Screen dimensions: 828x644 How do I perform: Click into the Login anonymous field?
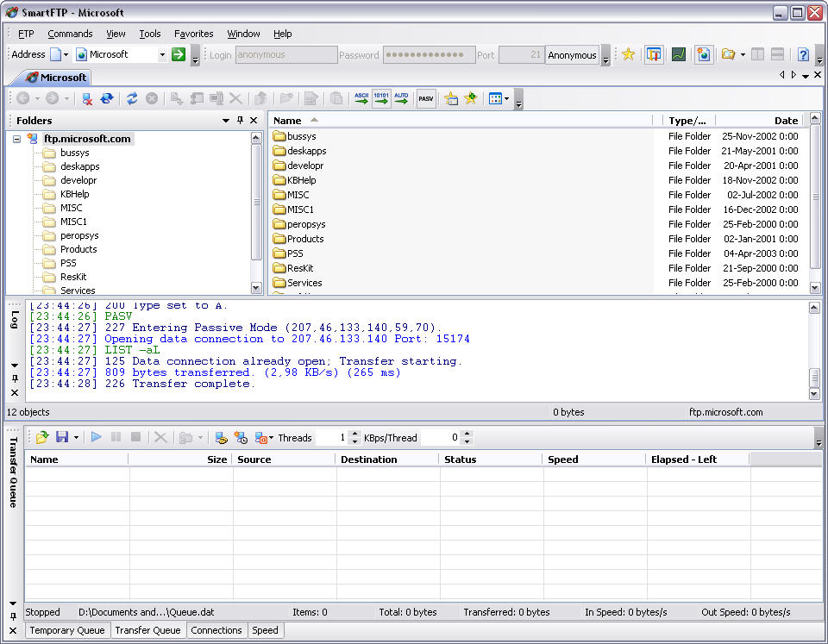286,55
